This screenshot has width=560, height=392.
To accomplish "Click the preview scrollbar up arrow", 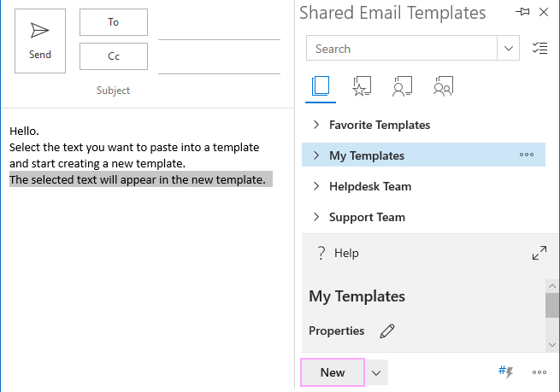I will 552,286.
